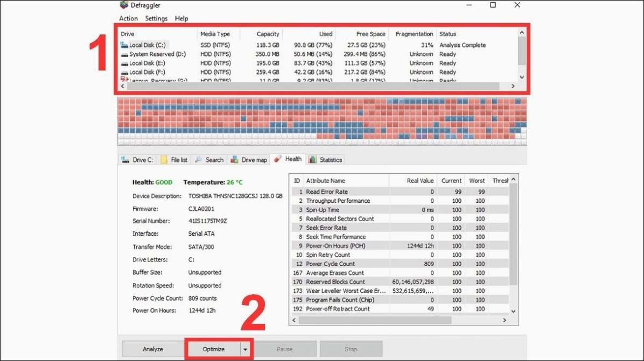The width and height of the screenshot is (644, 361).
Task: Click the Drive C: tab icon
Action: pos(125,160)
